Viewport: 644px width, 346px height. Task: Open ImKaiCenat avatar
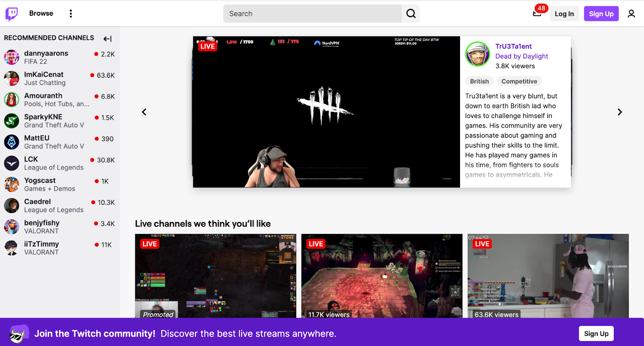[x=12, y=79]
